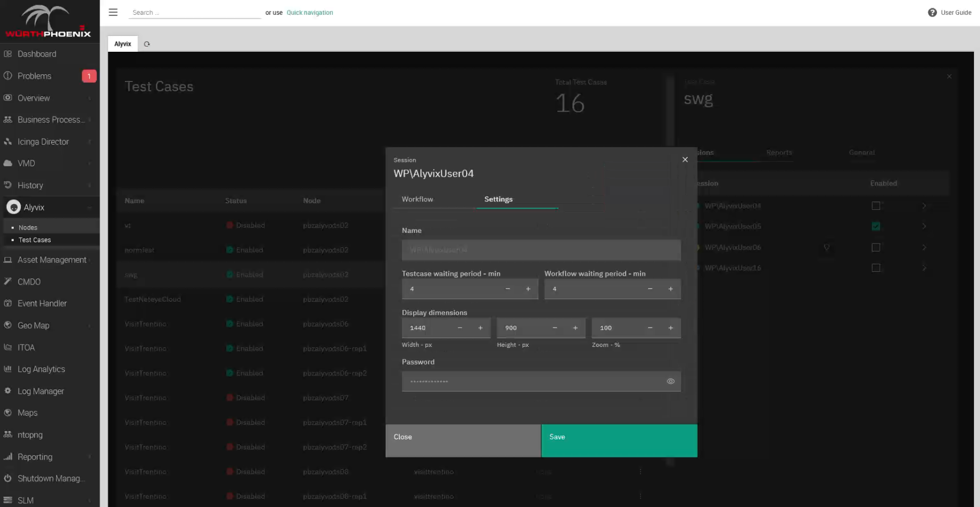Open the Quick navigation link
The image size is (980, 507).
click(310, 13)
